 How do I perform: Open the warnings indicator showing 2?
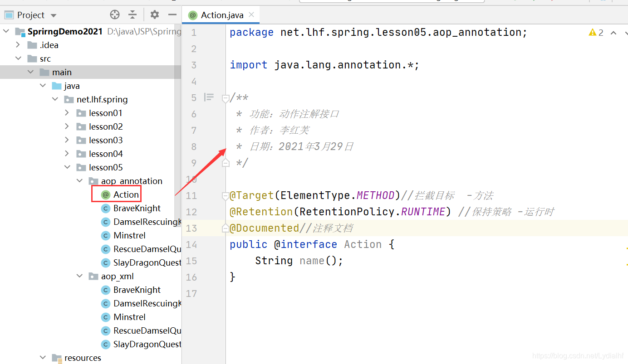(596, 32)
